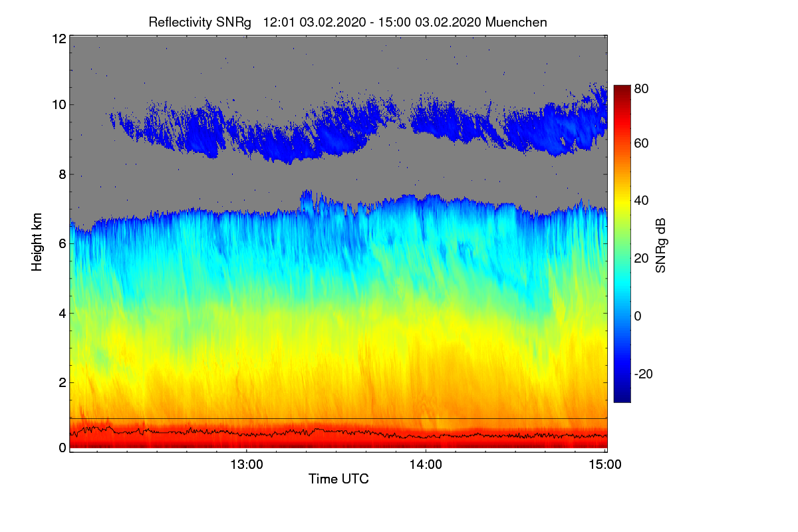
Task: Click the '0' height axis label
Action: point(63,448)
